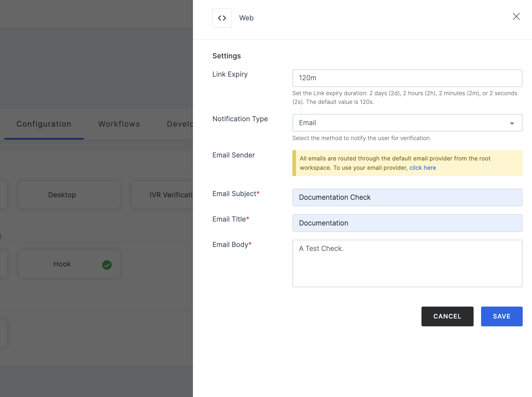Click the 'Notification Type' label
Screen dimensions: 532x397
[240, 119]
